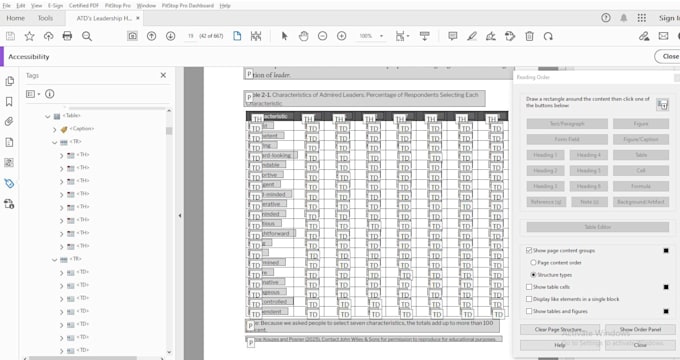Click the Help question mark icon

tap(606, 18)
